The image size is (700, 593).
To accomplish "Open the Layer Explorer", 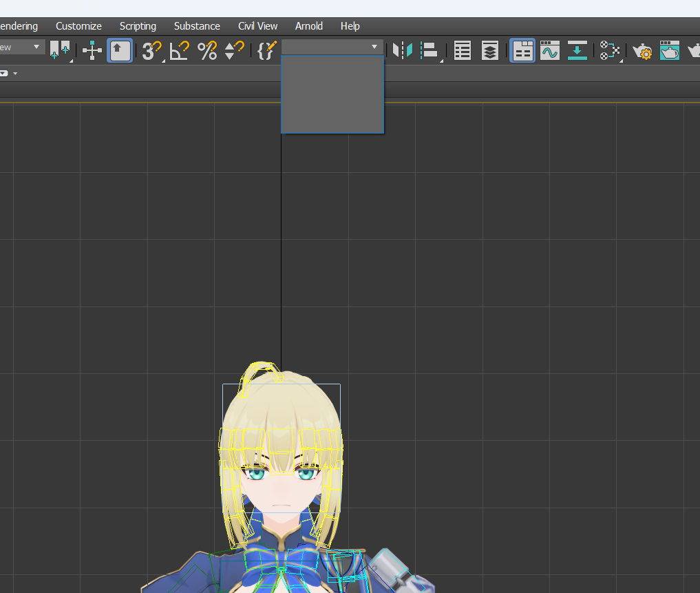I will pyautogui.click(x=489, y=50).
